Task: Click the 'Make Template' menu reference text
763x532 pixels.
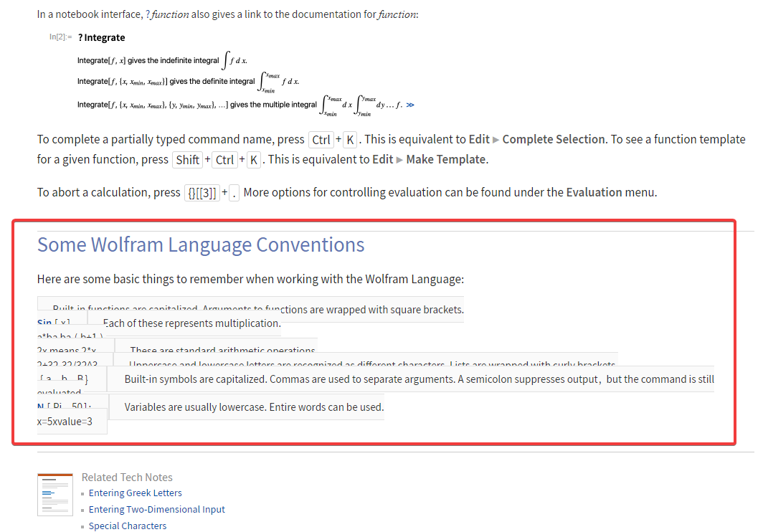Action: click(446, 160)
